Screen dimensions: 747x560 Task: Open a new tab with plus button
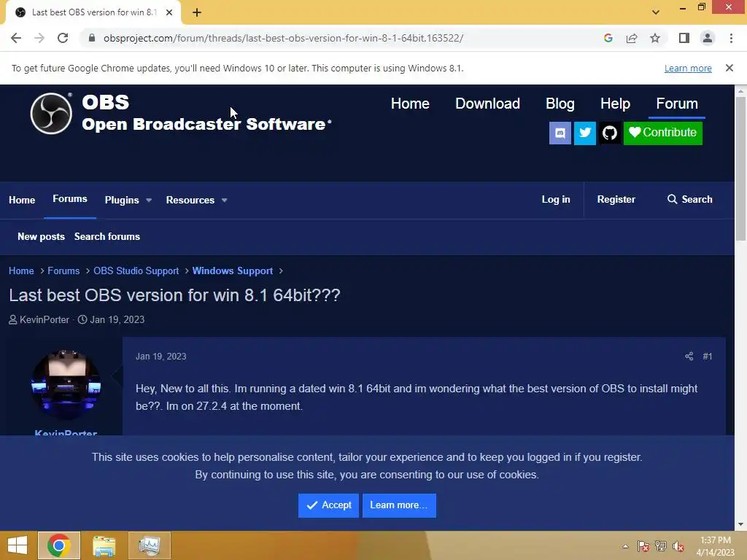coord(197,12)
